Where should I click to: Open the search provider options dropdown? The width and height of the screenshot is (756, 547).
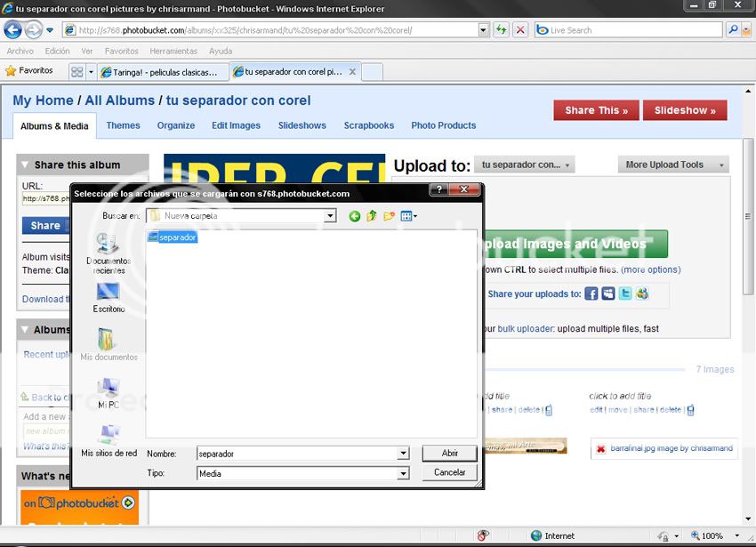point(745,30)
